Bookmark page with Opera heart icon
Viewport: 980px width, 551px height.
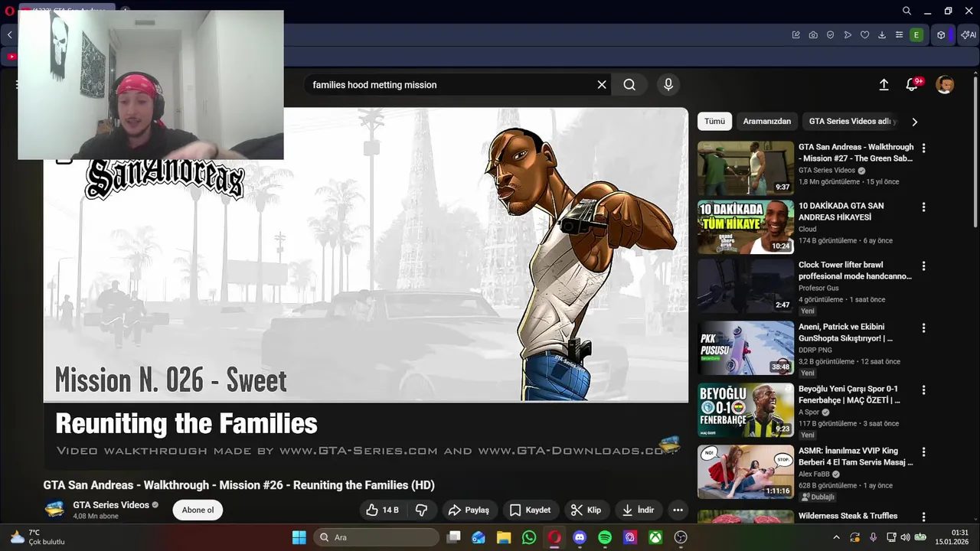click(x=864, y=35)
